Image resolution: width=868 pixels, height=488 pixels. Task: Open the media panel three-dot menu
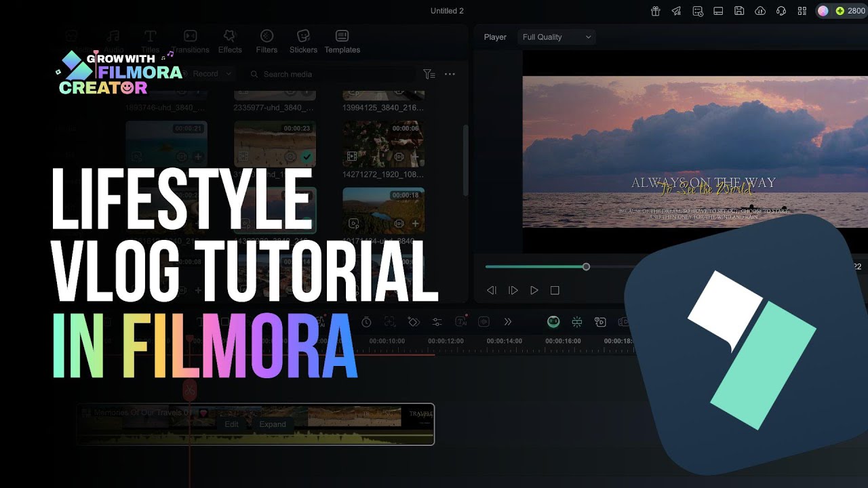(450, 74)
